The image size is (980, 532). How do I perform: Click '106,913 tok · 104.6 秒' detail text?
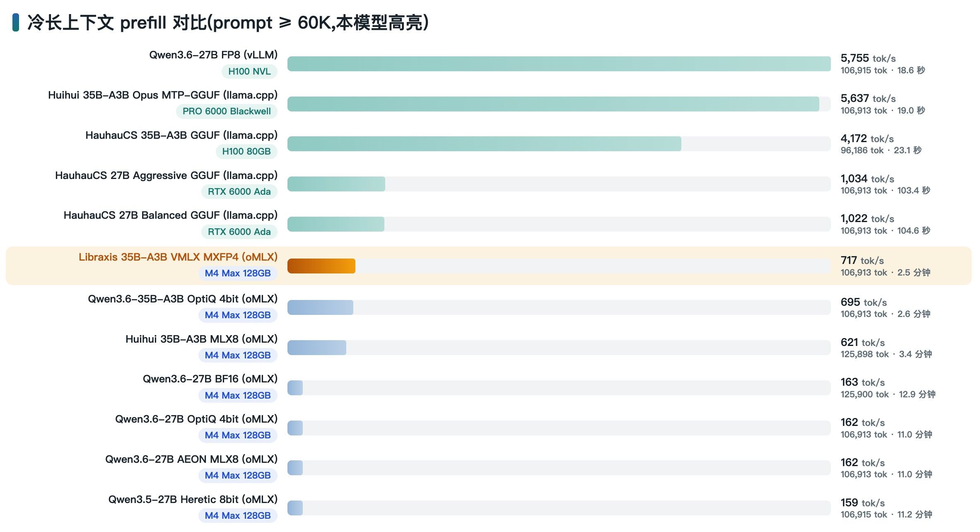[885, 231]
